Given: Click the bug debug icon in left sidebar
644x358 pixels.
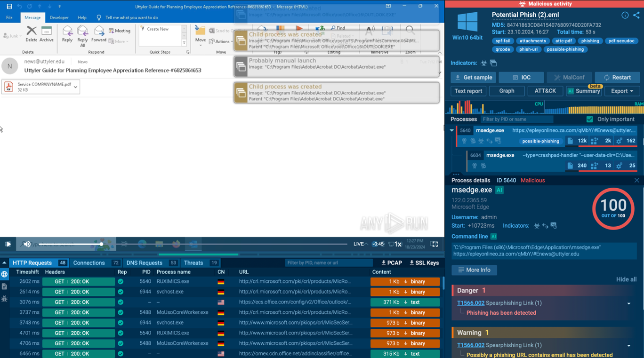Looking at the screenshot, I should point(4,299).
